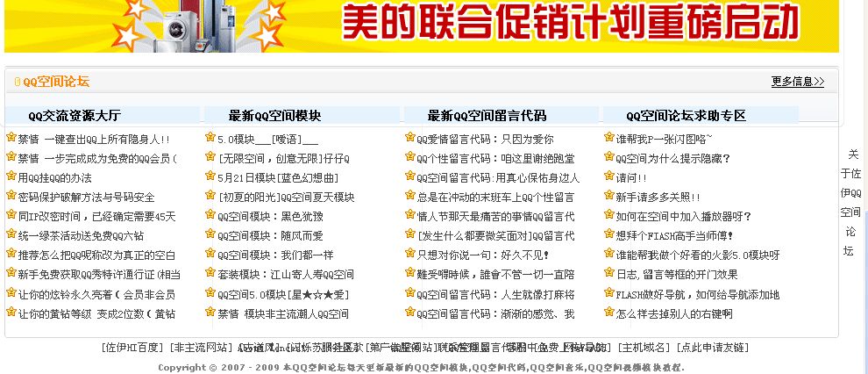The image size is (868, 374).
Task: Open post QQ空间留言代码:渐渐的感觉、我
Action: [495, 314]
